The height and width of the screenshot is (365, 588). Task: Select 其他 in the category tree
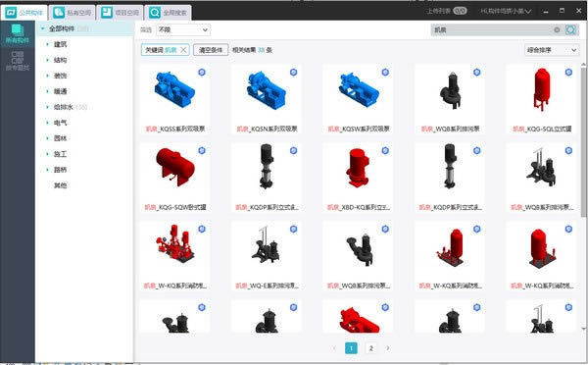tap(60, 185)
